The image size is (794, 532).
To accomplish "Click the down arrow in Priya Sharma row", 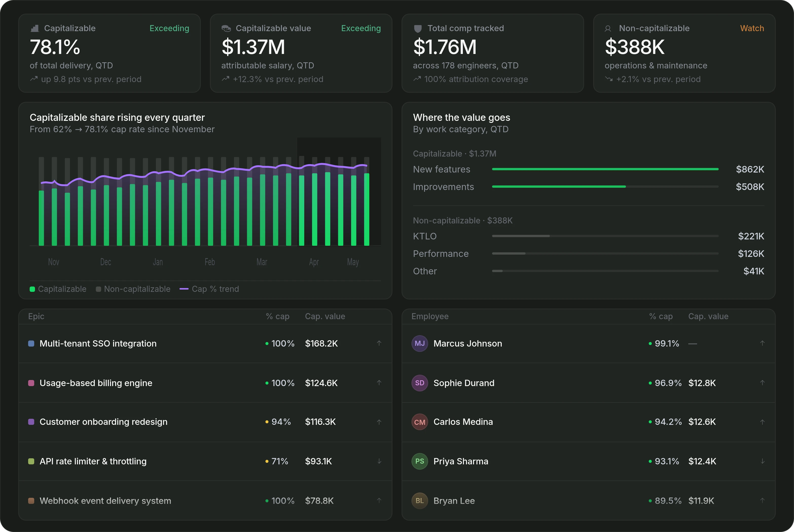I will click(x=762, y=461).
